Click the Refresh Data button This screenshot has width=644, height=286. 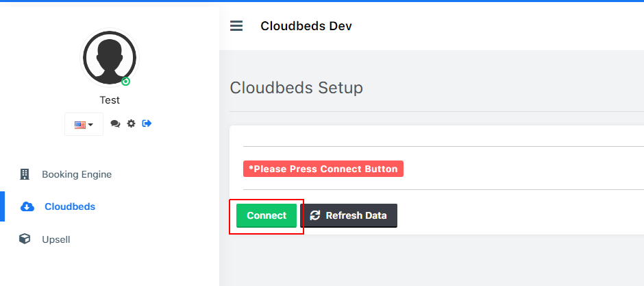point(349,215)
